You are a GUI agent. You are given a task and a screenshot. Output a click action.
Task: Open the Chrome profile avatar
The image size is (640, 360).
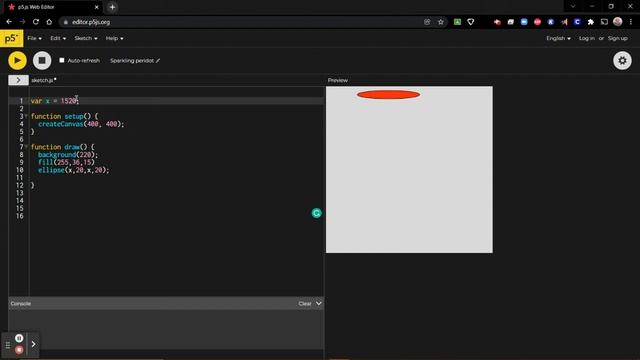pos(618,22)
